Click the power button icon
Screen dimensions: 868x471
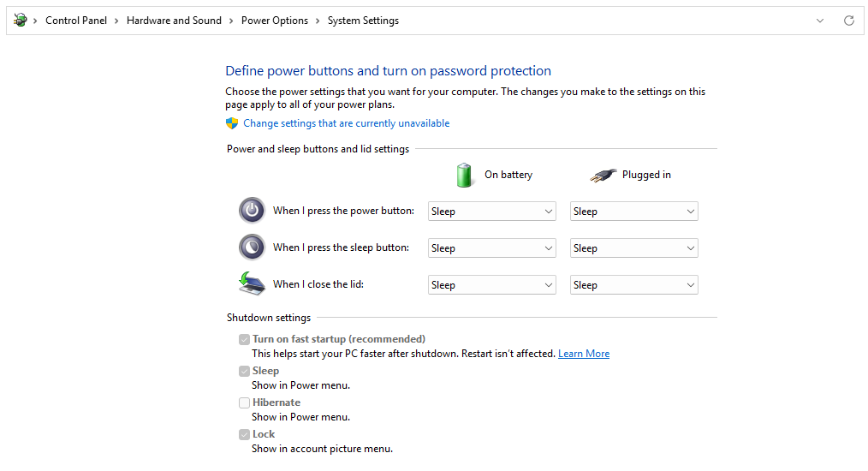tap(252, 211)
